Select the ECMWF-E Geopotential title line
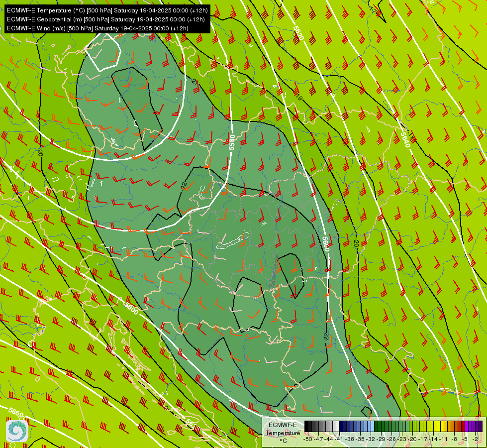Viewport: 487px width, 448px height. coord(105,19)
